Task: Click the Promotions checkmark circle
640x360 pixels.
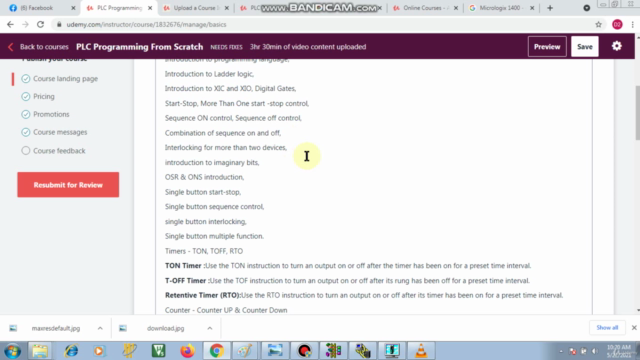Action: click(26, 114)
